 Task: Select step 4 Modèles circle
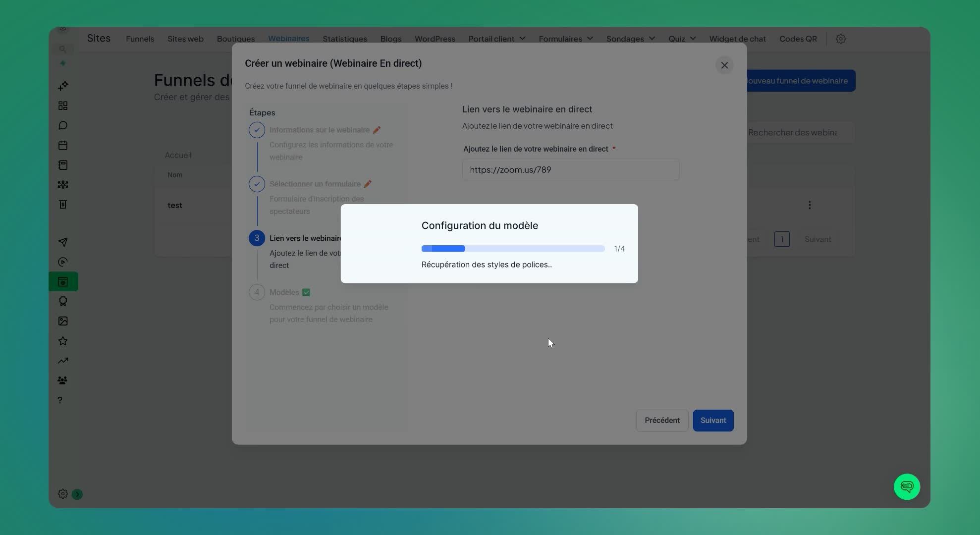pos(257,292)
